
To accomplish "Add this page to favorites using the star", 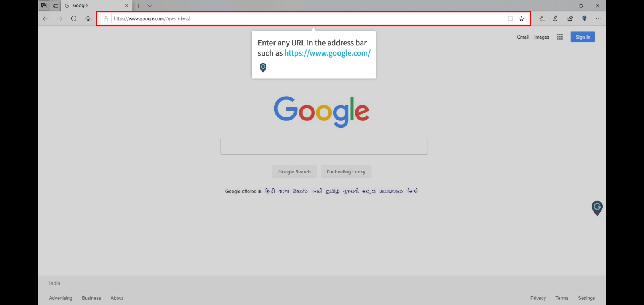I will 522,19.
